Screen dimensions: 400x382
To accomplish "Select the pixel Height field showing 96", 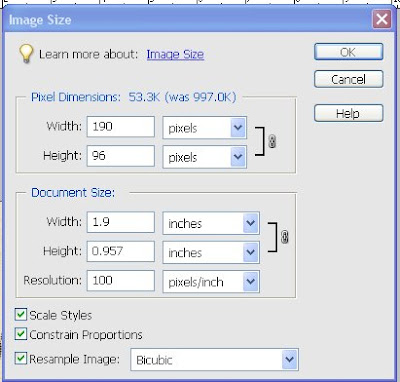I will click(x=121, y=156).
